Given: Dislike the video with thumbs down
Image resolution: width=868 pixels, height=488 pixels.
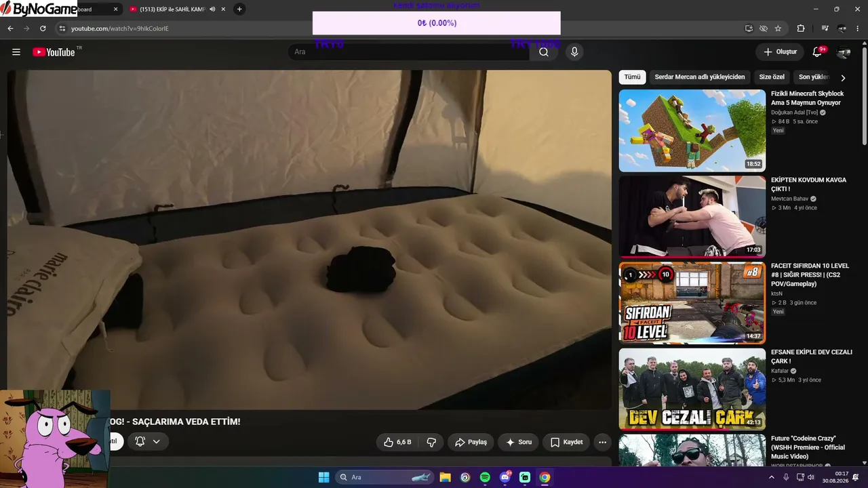Looking at the screenshot, I should pos(431,442).
